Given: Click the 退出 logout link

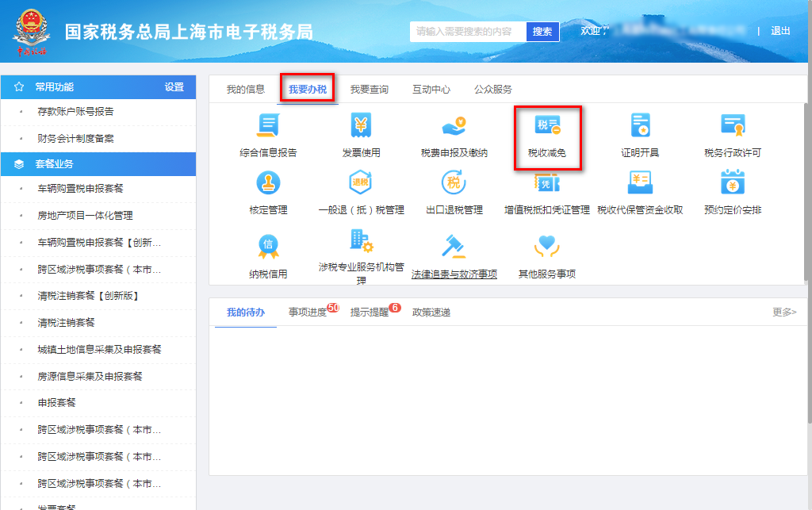Looking at the screenshot, I should tap(781, 32).
